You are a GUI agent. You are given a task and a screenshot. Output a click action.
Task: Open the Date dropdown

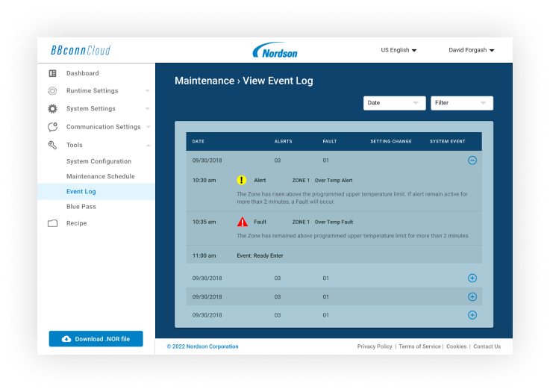point(395,103)
